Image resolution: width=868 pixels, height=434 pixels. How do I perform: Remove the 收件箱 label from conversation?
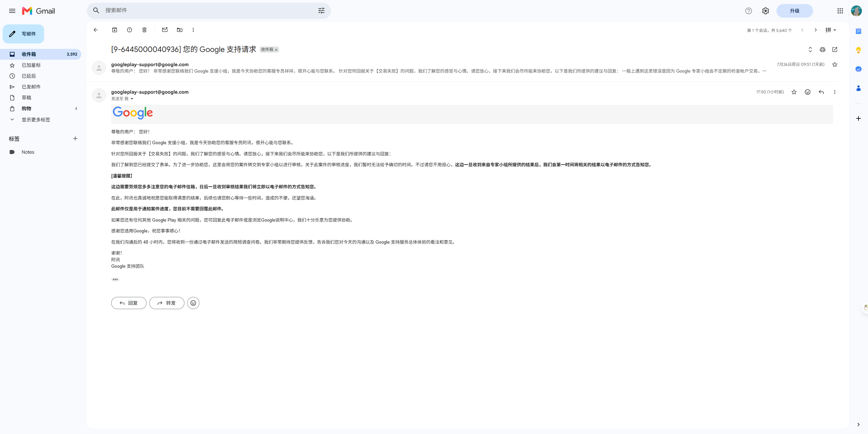tap(276, 50)
